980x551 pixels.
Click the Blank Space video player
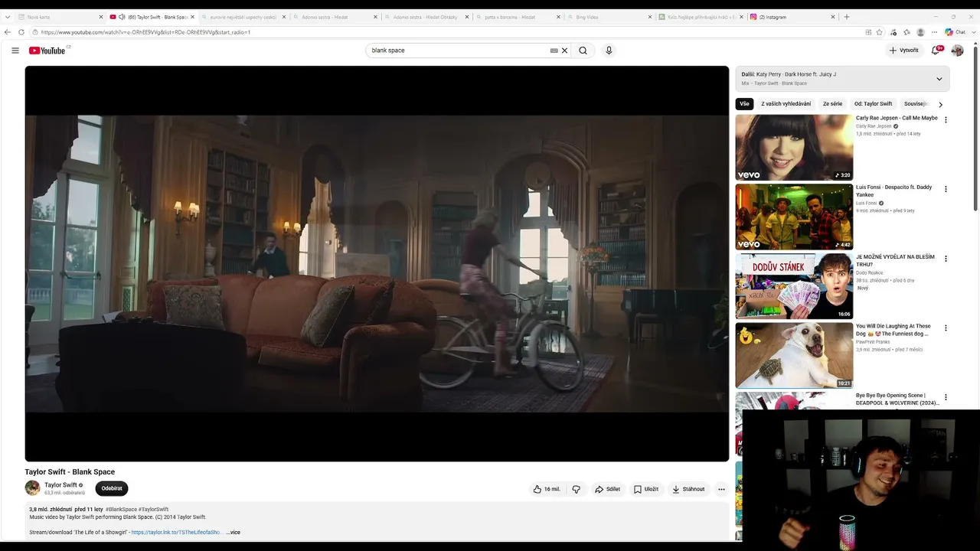pos(377,263)
